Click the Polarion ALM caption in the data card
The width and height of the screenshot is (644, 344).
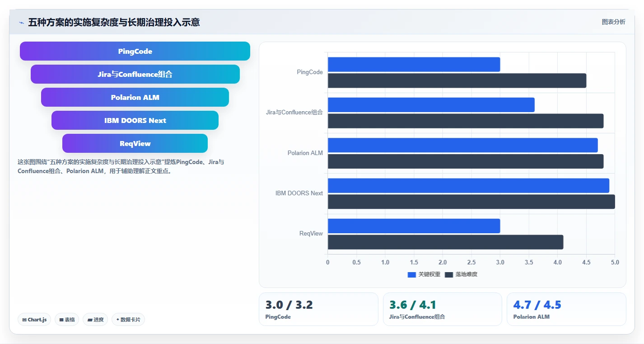click(x=532, y=317)
